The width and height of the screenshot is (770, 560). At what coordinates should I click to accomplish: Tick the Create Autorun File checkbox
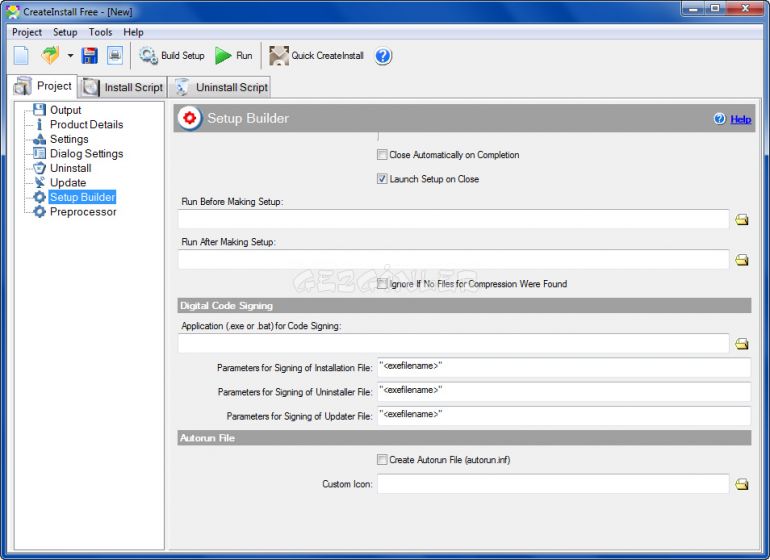click(x=382, y=460)
